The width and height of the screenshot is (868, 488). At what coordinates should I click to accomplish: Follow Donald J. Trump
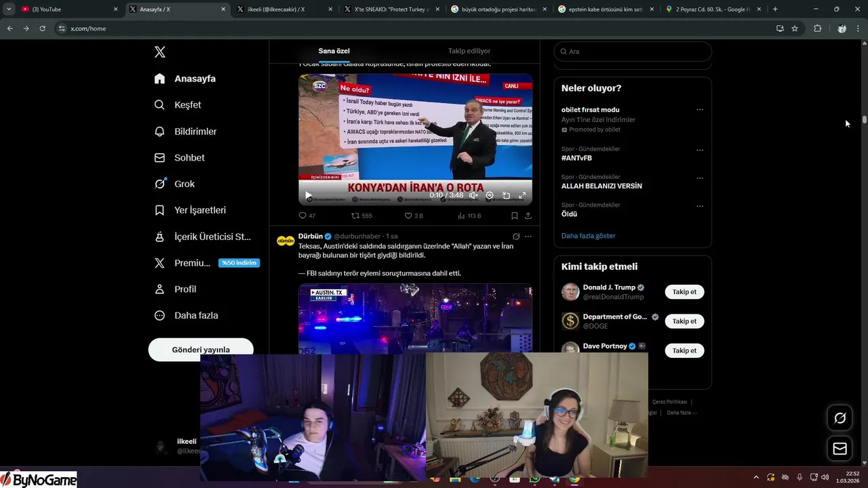684,292
